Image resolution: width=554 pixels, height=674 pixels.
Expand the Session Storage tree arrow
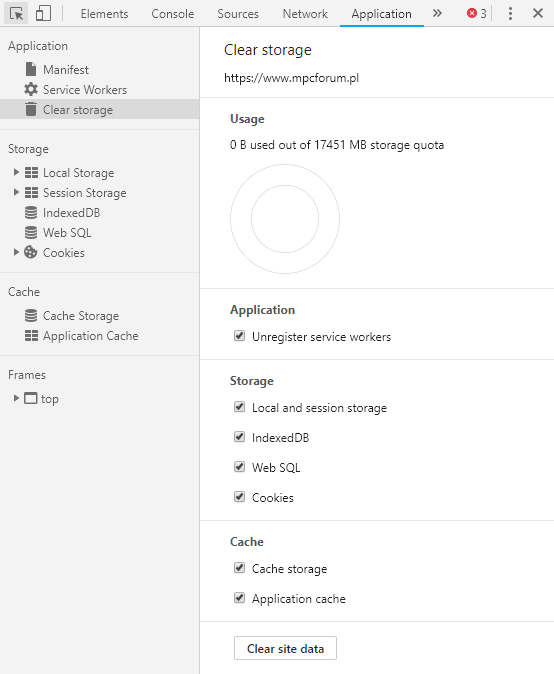16,192
